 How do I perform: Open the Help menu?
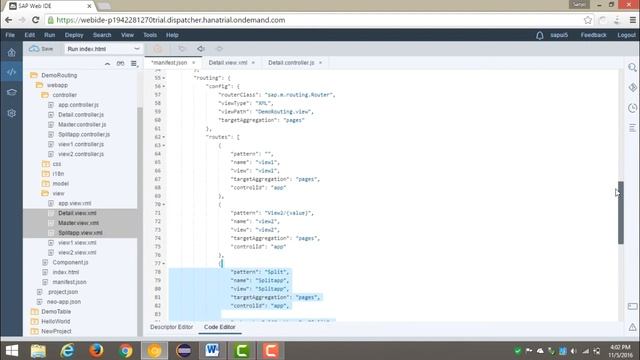pos(172,35)
